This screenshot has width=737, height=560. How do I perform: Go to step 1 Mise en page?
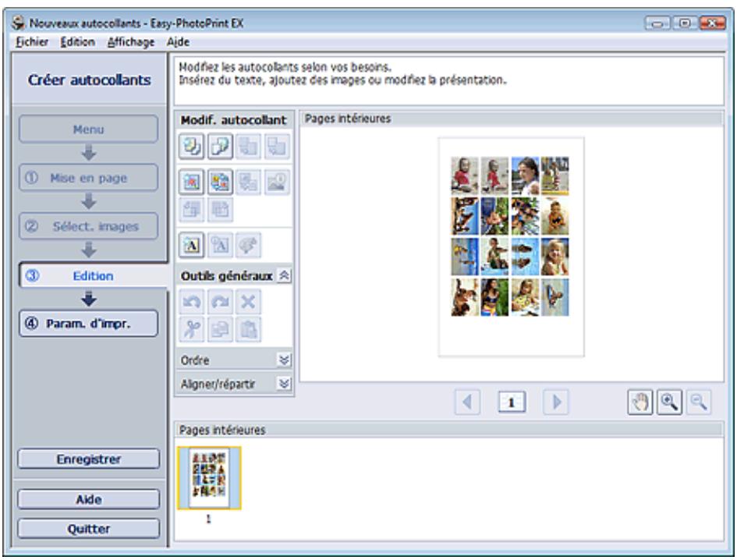pyautogui.click(x=88, y=178)
